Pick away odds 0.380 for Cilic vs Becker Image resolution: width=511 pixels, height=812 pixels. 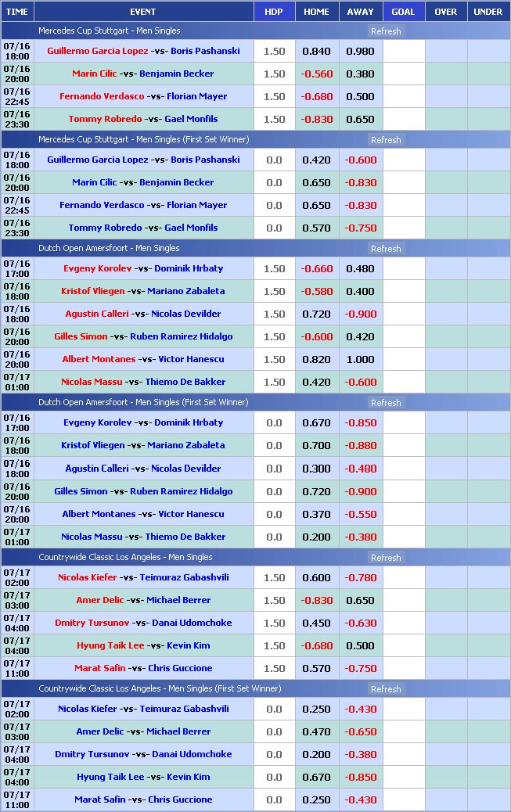pos(360,74)
